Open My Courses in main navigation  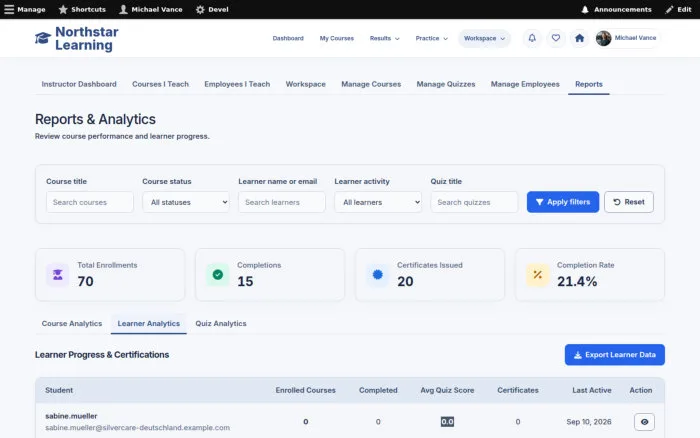(337, 38)
